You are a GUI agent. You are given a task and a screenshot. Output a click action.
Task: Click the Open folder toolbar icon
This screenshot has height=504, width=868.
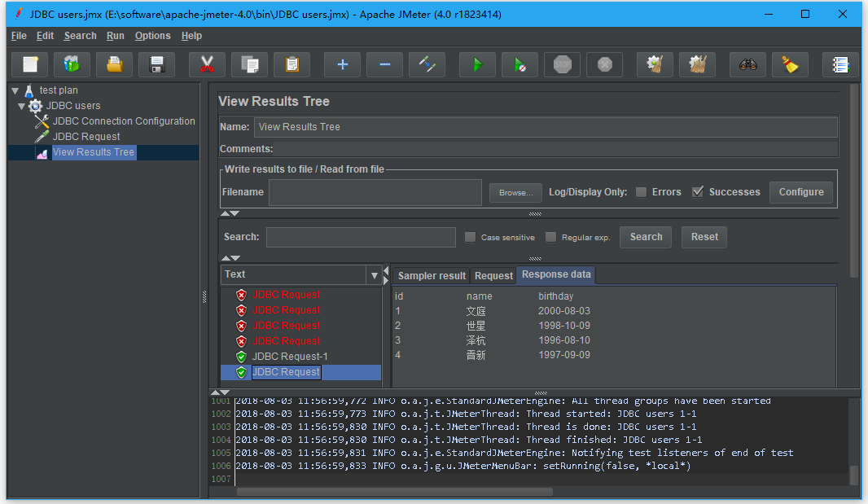114,64
